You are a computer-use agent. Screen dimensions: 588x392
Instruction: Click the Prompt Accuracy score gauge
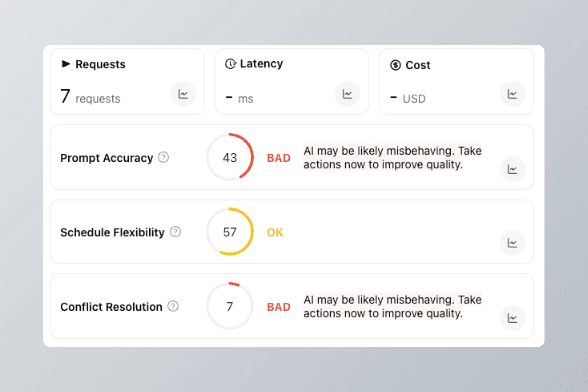point(230,157)
